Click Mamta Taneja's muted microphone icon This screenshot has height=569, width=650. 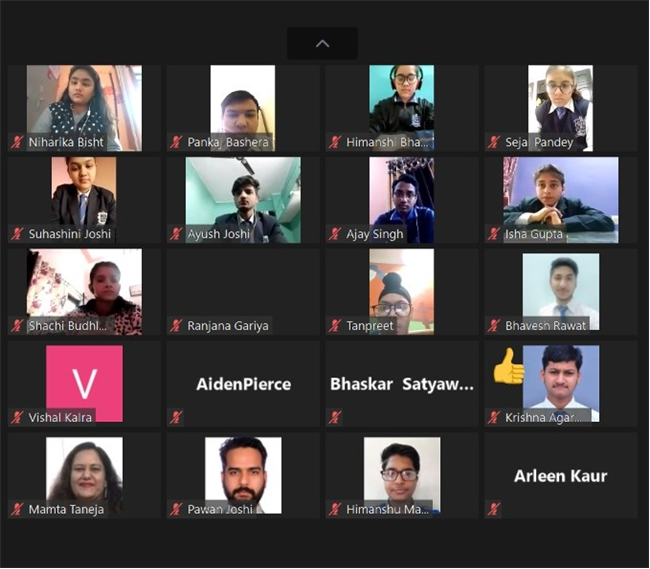17,509
